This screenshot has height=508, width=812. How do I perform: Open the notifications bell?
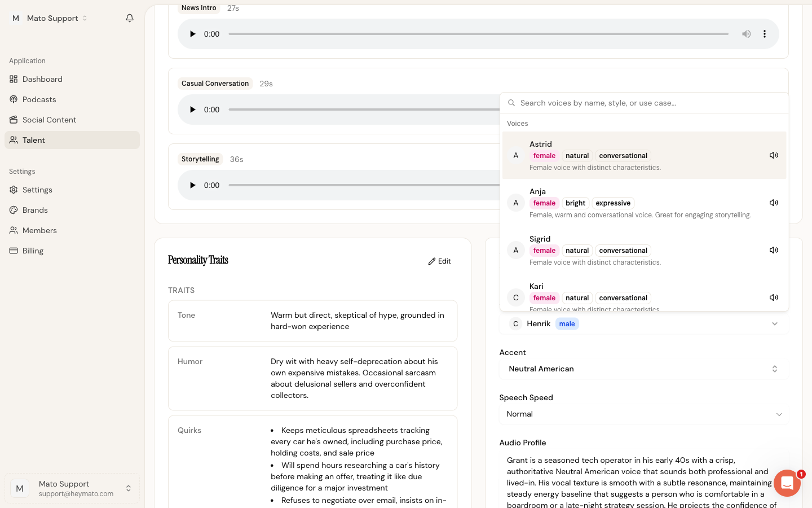[x=130, y=18]
